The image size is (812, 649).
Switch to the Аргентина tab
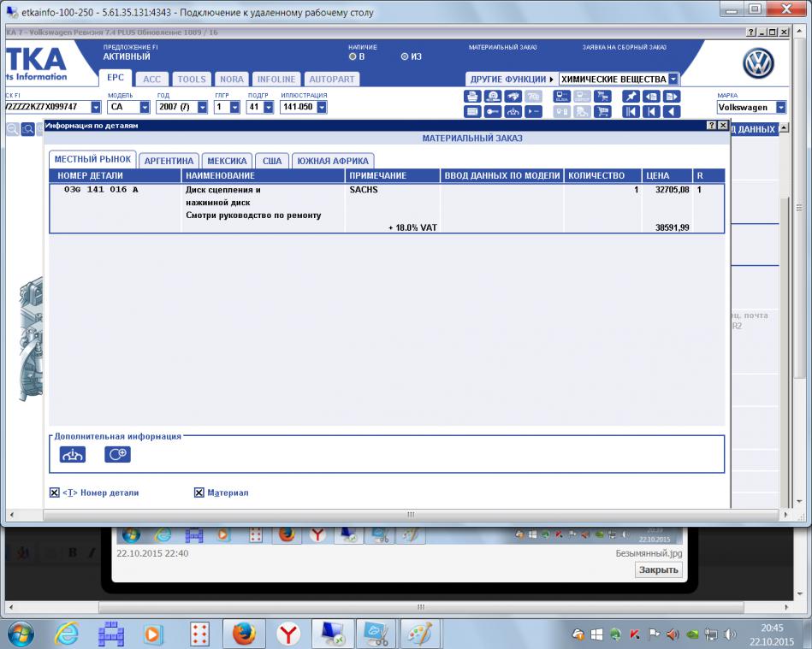point(169,161)
